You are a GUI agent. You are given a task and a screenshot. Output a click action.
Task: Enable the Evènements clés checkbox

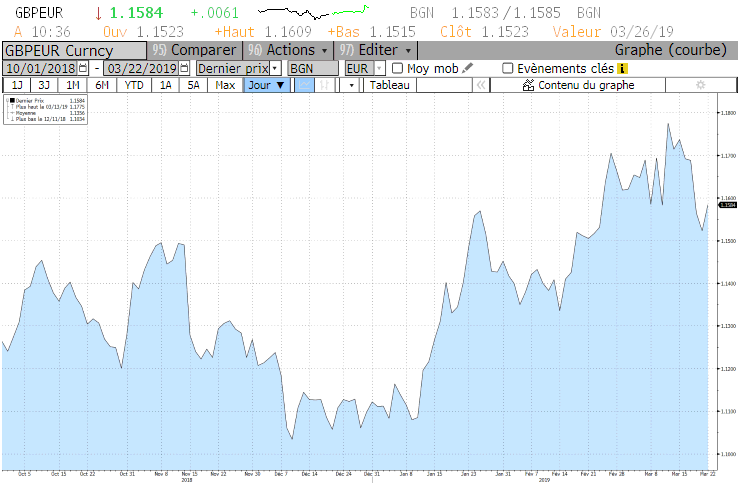[x=508, y=68]
